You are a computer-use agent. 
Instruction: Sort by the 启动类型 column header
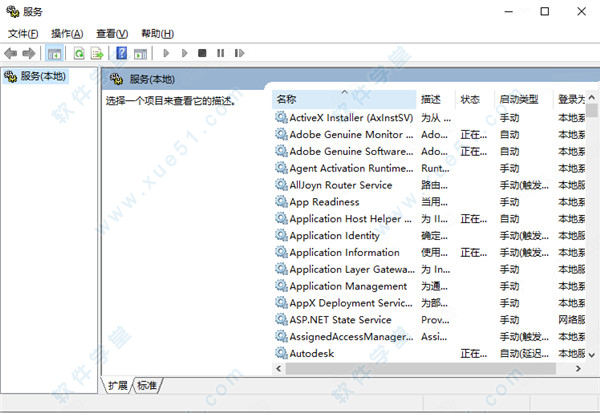pos(524,100)
